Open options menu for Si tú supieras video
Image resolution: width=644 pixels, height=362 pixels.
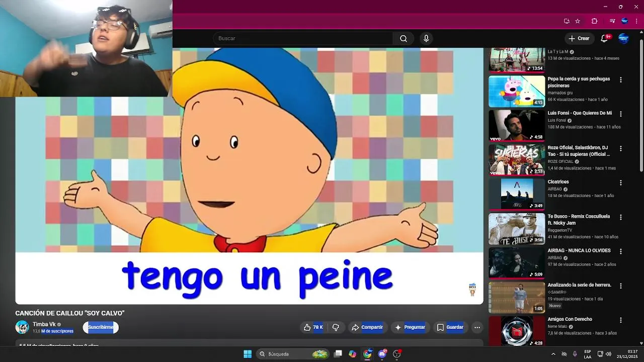click(x=621, y=149)
